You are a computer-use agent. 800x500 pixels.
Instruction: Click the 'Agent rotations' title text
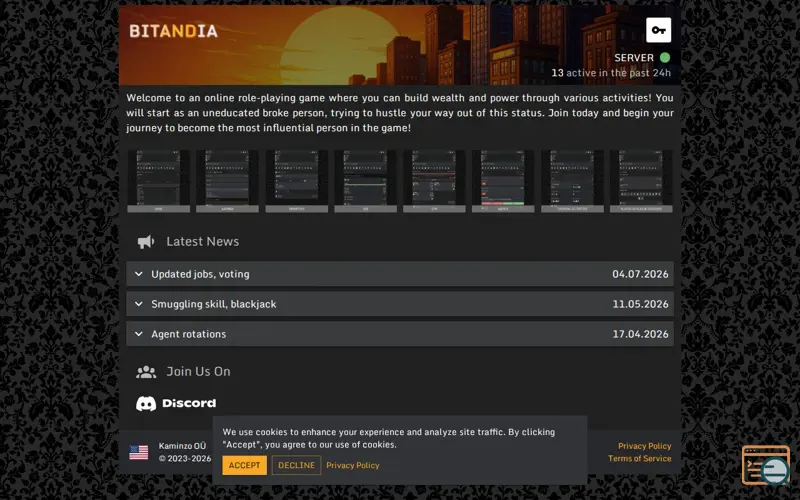[189, 334]
